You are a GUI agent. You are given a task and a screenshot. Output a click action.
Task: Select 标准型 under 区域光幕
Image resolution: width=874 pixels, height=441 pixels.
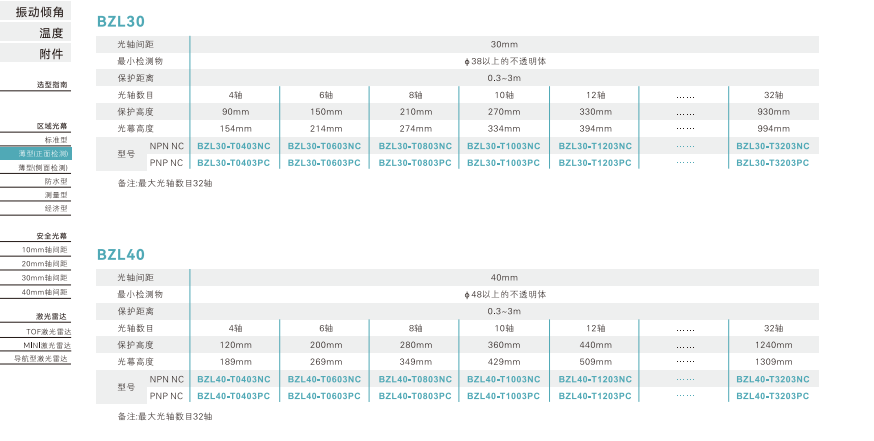click(55, 141)
